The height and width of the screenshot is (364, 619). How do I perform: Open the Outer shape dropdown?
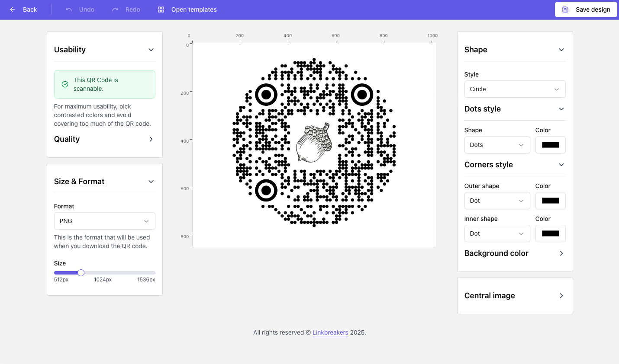pyautogui.click(x=497, y=201)
